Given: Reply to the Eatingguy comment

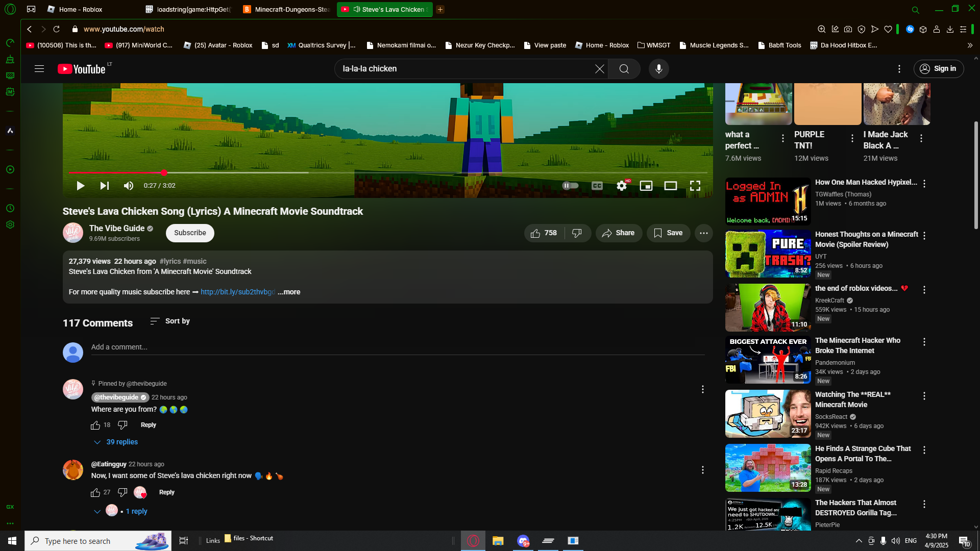Looking at the screenshot, I should point(167,492).
